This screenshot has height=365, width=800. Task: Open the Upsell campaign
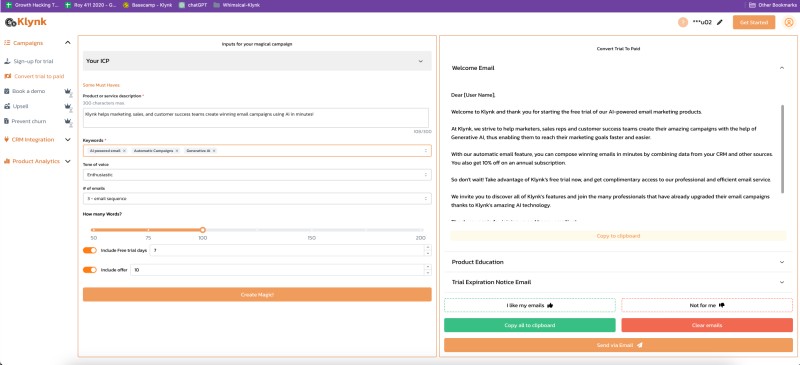tap(20, 106)
